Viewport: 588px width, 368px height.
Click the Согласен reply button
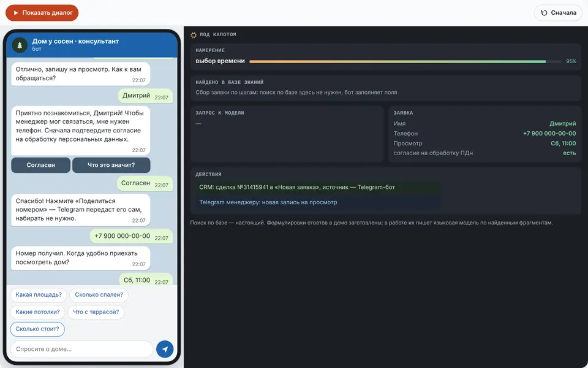coord(40,165)
